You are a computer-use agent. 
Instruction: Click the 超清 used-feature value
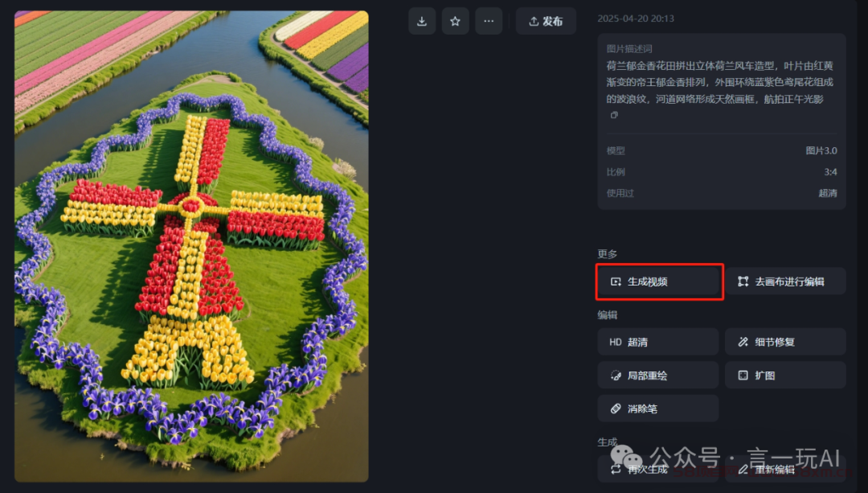828,193
